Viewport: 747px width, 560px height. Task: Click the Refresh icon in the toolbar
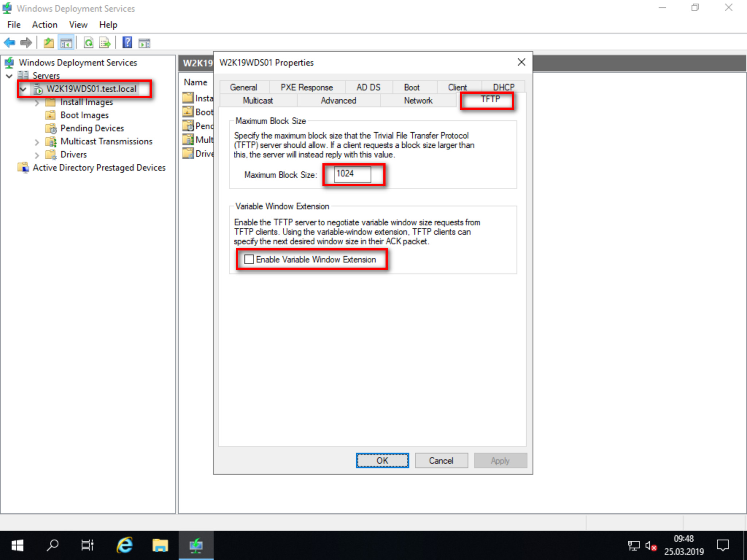click(x=88, y=43)
